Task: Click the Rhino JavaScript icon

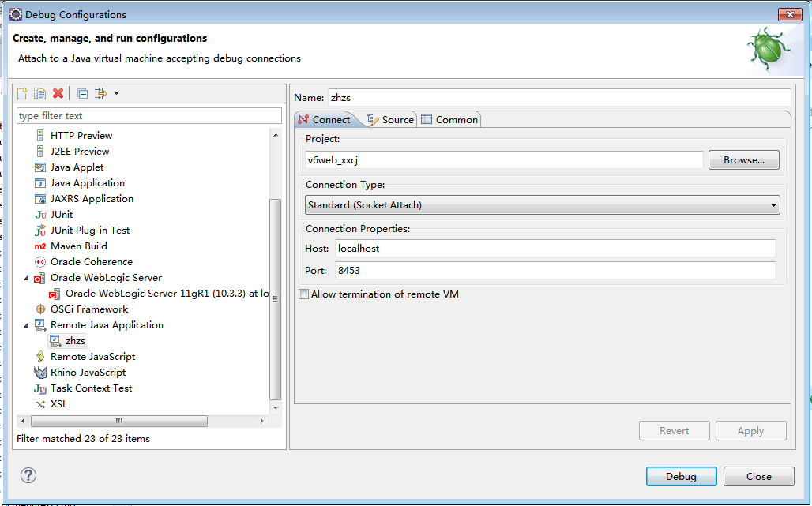Action: pos(39,373)
